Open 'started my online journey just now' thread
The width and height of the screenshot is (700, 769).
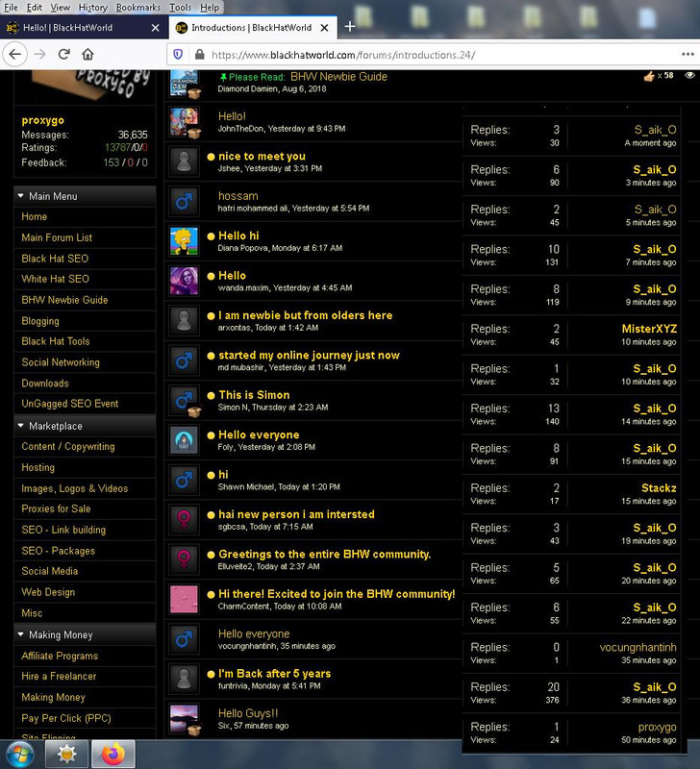tap(309, 355)
